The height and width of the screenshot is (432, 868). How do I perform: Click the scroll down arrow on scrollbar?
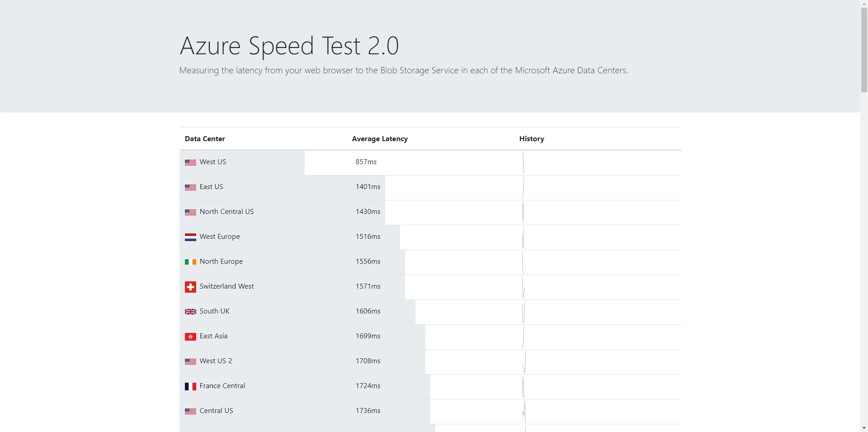pos(864,428)
